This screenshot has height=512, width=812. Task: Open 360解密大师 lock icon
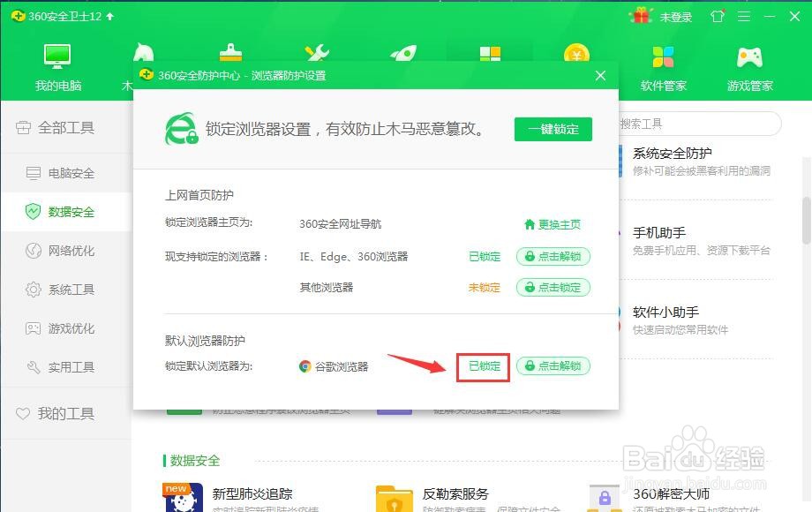click(605, 499)
